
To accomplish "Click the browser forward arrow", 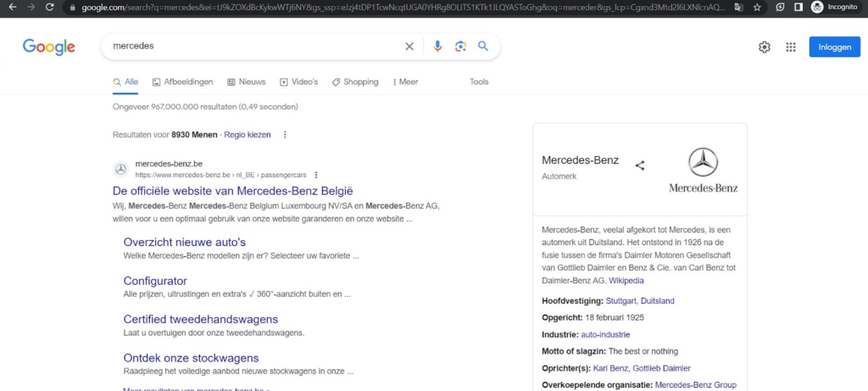I will pos(31,7).
